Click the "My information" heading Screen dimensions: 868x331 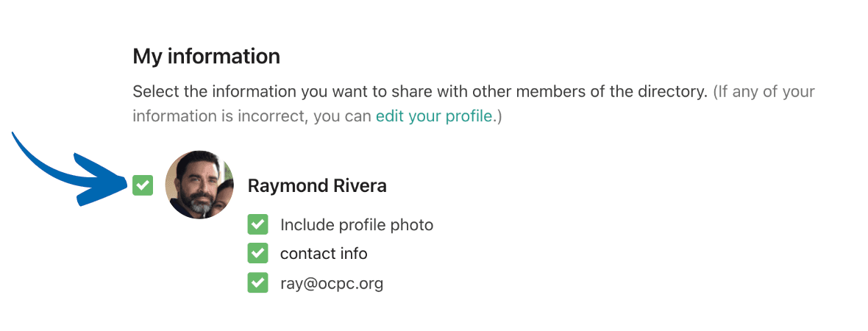(206, 56)
